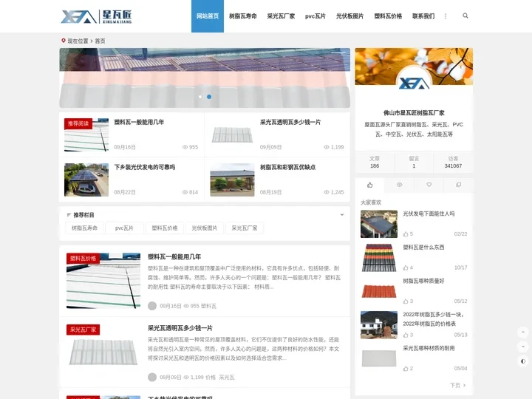532x399 pixels.
Task: Open article list title 塑料瓦一般能用几年
Action: tap(174, 257)
